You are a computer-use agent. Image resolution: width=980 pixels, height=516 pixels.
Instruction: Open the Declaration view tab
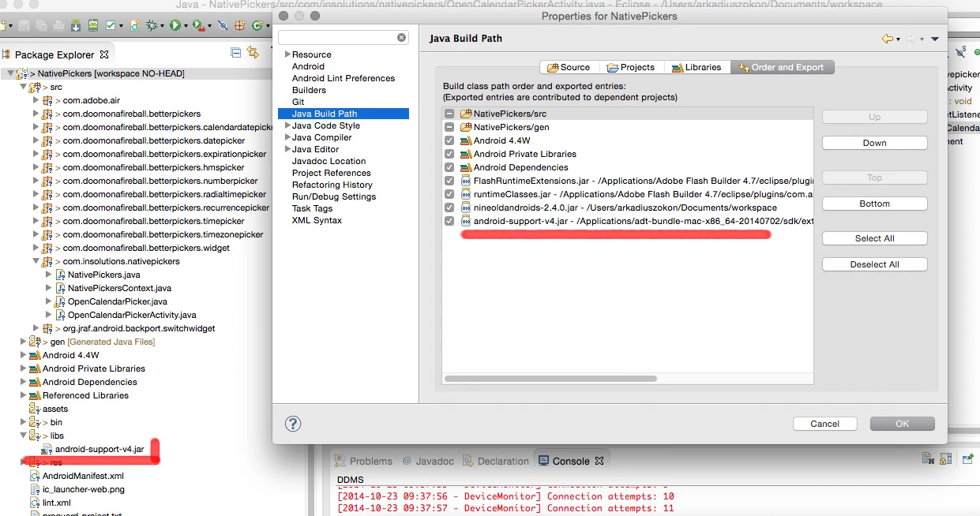(496, 461)
